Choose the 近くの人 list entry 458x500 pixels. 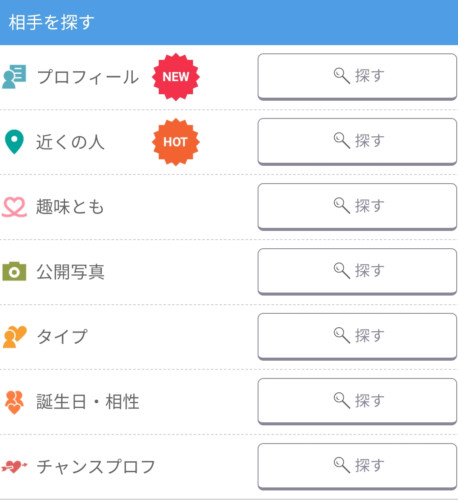(x=70, y=142)
